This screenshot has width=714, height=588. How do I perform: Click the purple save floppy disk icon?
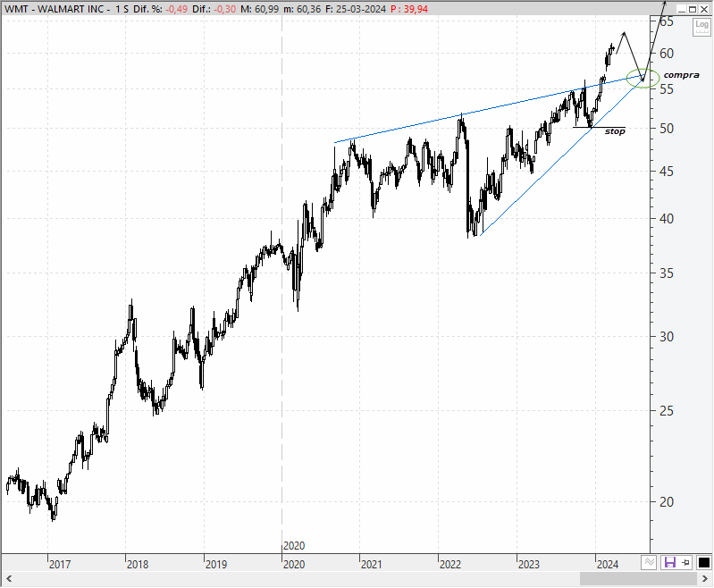(670, 562)
